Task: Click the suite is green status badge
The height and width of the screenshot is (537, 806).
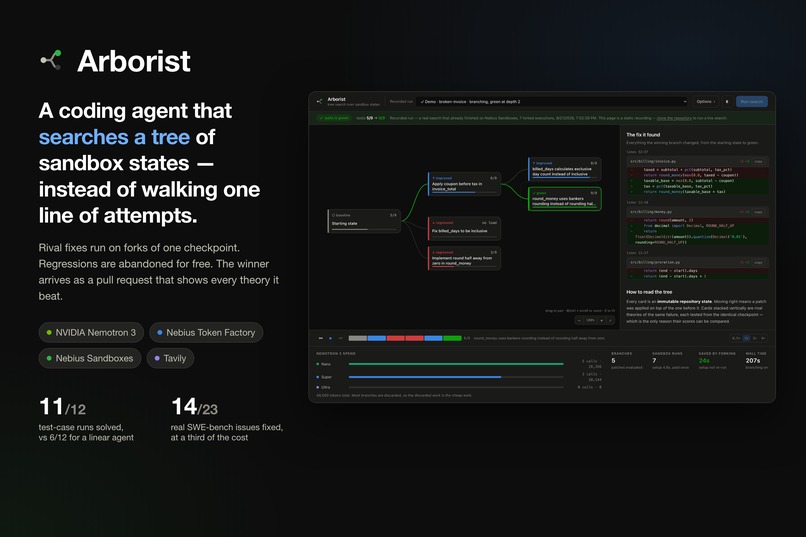Action: [334, 118]
